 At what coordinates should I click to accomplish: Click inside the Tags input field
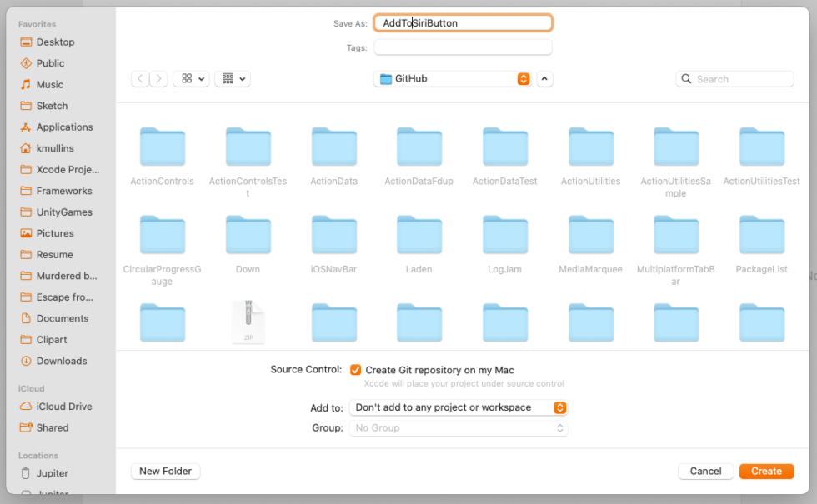click(x=462, y=47)
